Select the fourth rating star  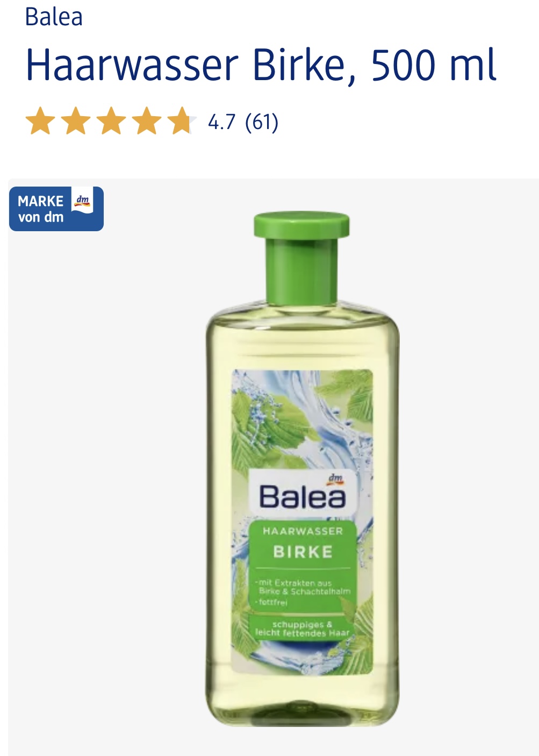(x=146, y=121)
